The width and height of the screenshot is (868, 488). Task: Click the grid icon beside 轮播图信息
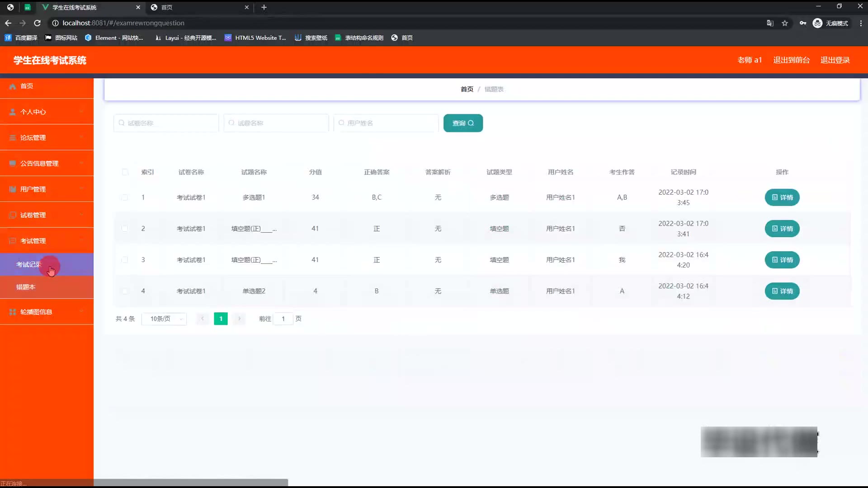(13, 312)
